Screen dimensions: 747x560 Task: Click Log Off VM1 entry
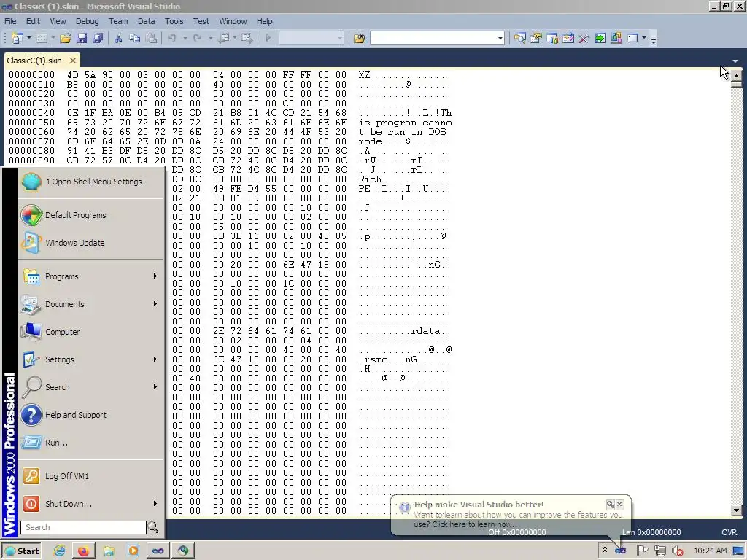(90, 475)
